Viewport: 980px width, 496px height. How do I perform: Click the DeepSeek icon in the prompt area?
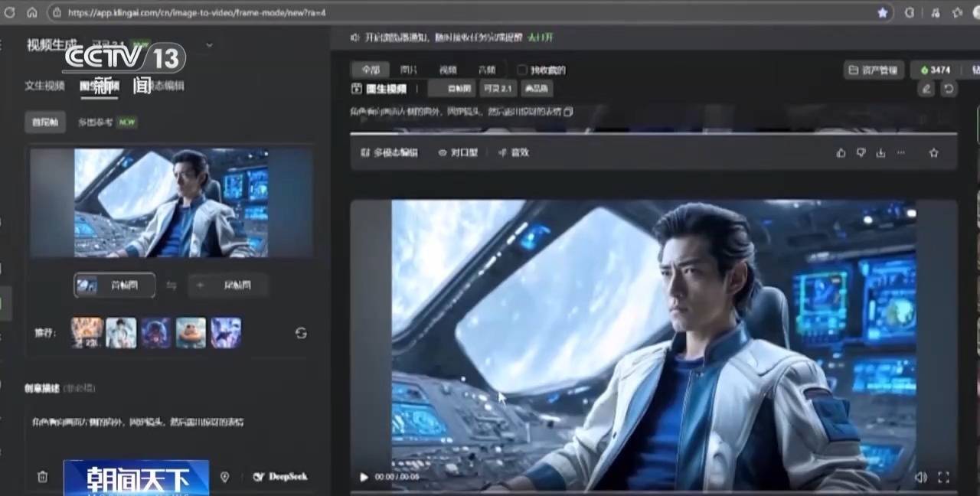point(260,476)
